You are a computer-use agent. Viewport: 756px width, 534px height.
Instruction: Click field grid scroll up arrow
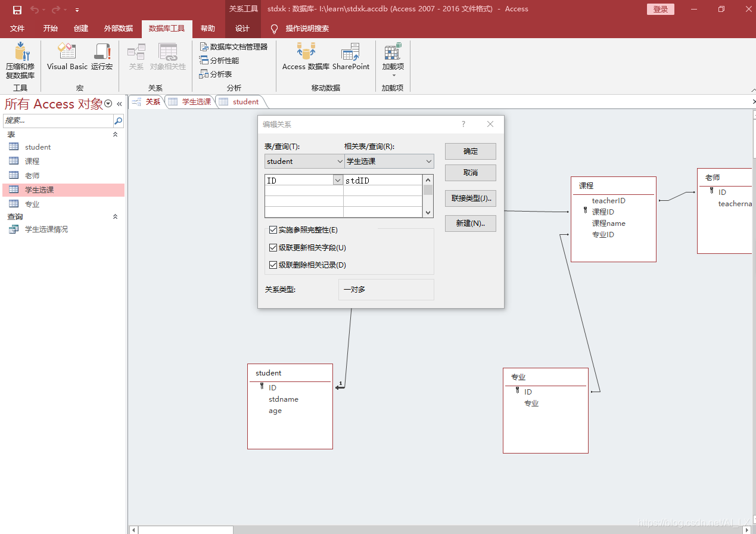tap(428, 179)
